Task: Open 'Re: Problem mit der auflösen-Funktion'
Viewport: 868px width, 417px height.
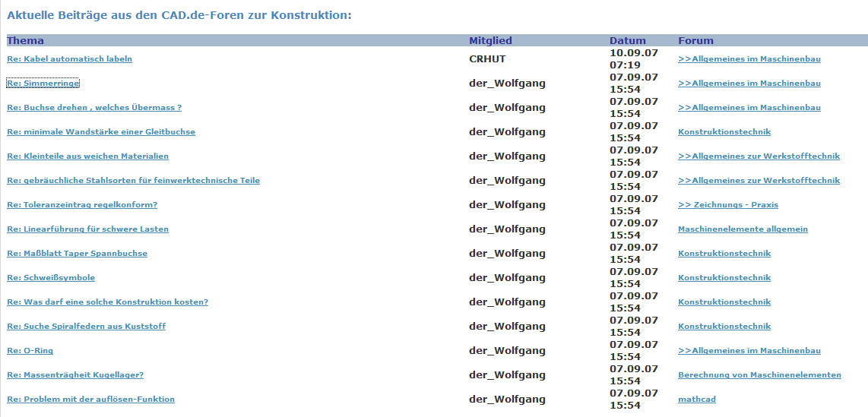Action: [90, 400]
